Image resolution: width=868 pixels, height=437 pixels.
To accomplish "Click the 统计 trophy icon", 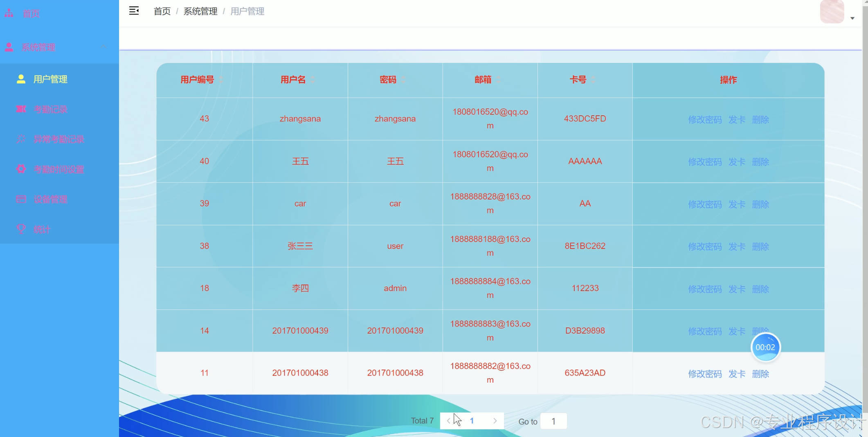I will (21, 229).
